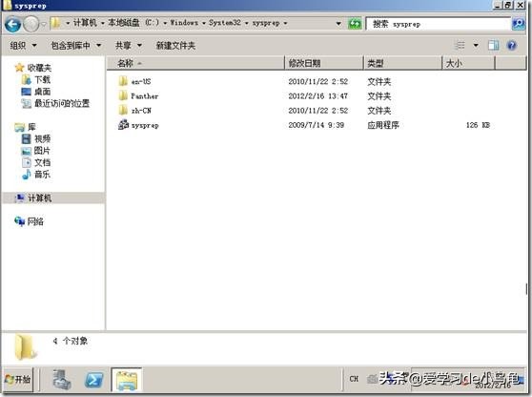532x397 pixels.
Task: Open the view options dropdown arrow
Action: pos(476,45)
